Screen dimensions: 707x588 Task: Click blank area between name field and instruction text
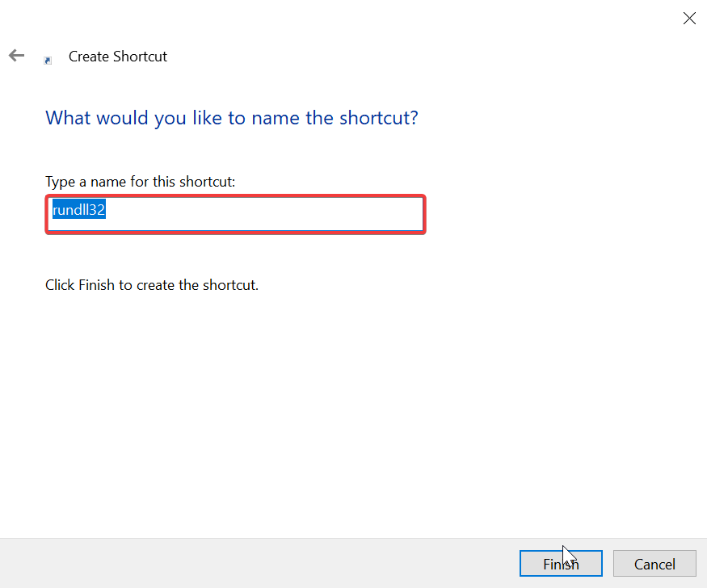(x=242, y=257)
